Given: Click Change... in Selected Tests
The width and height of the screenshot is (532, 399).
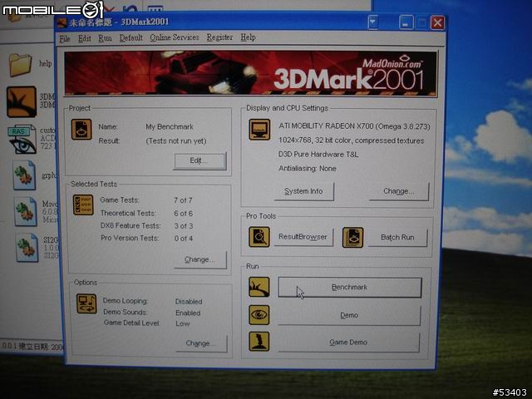Looking at the screenshot, I should pos(200,259).
